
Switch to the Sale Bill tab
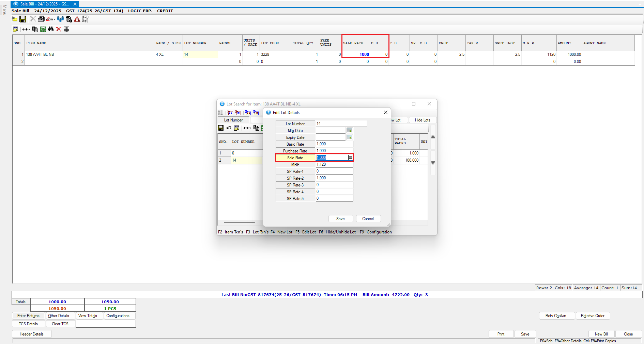44,4
